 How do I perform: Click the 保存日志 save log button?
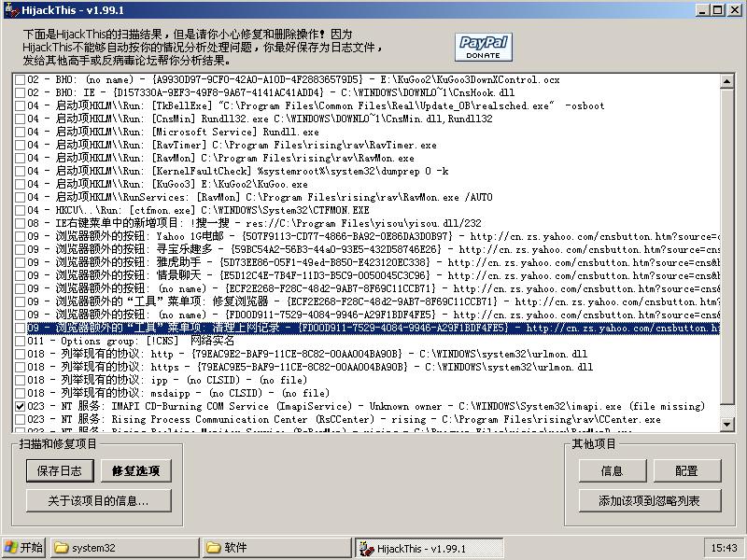click(x=60, y=470)
